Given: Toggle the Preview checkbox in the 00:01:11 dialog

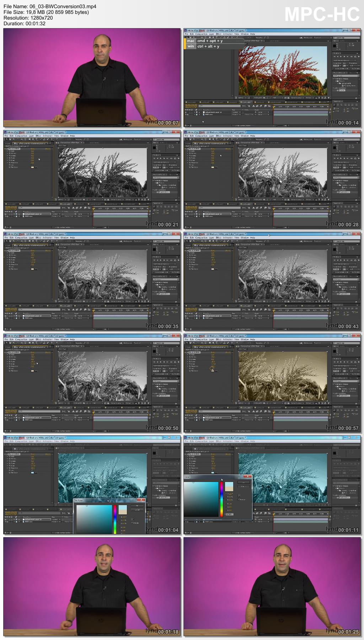Looking at the screenshot, I should pyautogui.click(x=238, y=499).
